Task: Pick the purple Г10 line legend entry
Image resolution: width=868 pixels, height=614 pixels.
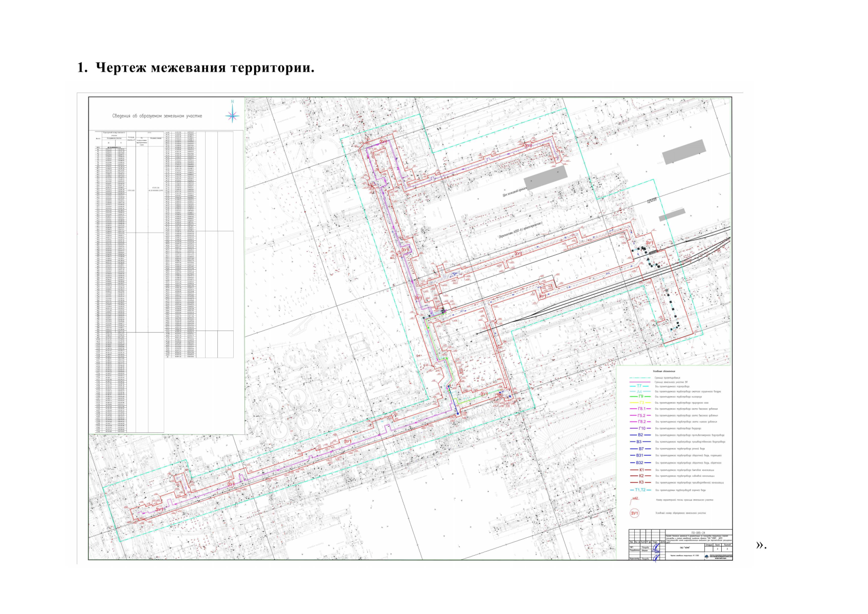Action: [x=642, y=428]
